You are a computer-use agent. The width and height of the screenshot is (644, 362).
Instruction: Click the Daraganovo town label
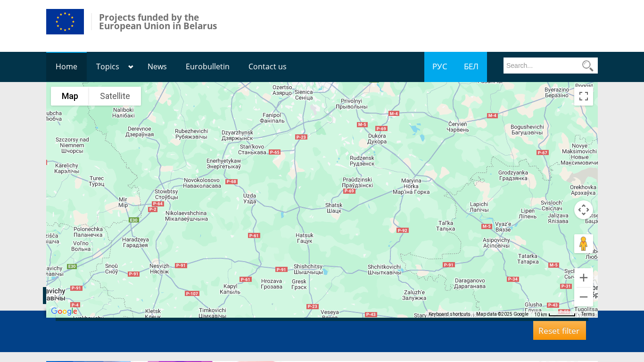point(470,283)
